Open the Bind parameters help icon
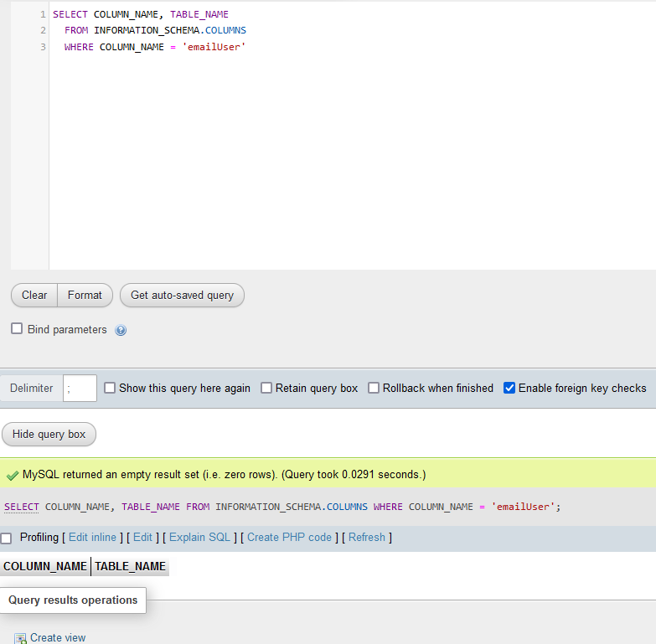Image resolution: width=656 pixels, height=644 pixels. point(121,330)
